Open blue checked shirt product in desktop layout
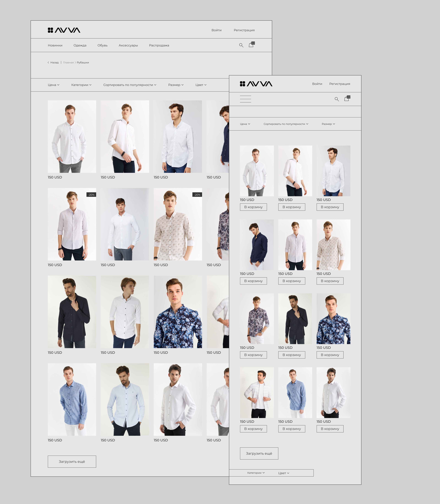The image size is (440, 504). [72, 400]
